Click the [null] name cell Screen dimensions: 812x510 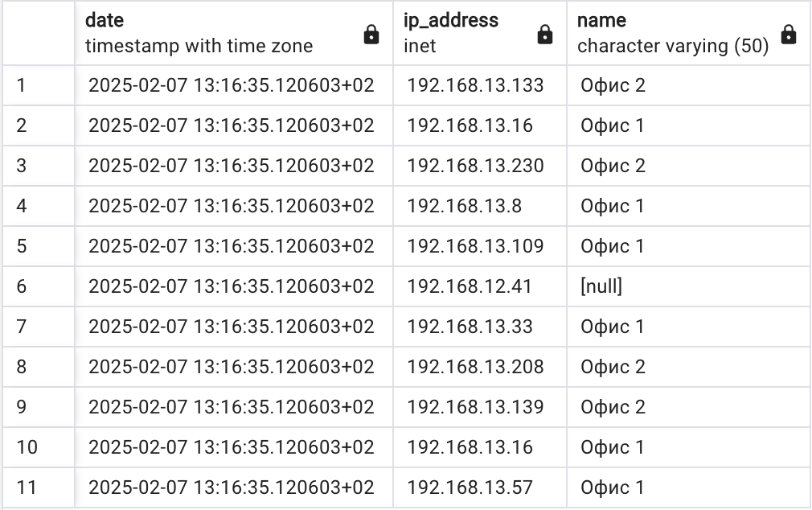coord(689,286)
